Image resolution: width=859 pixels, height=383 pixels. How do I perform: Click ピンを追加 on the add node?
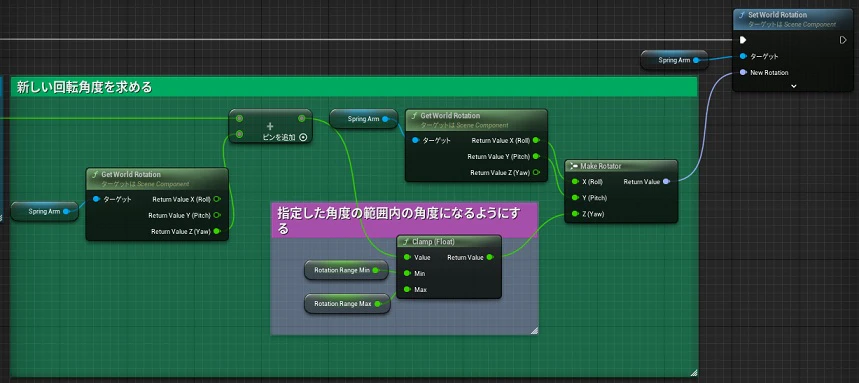279,137
